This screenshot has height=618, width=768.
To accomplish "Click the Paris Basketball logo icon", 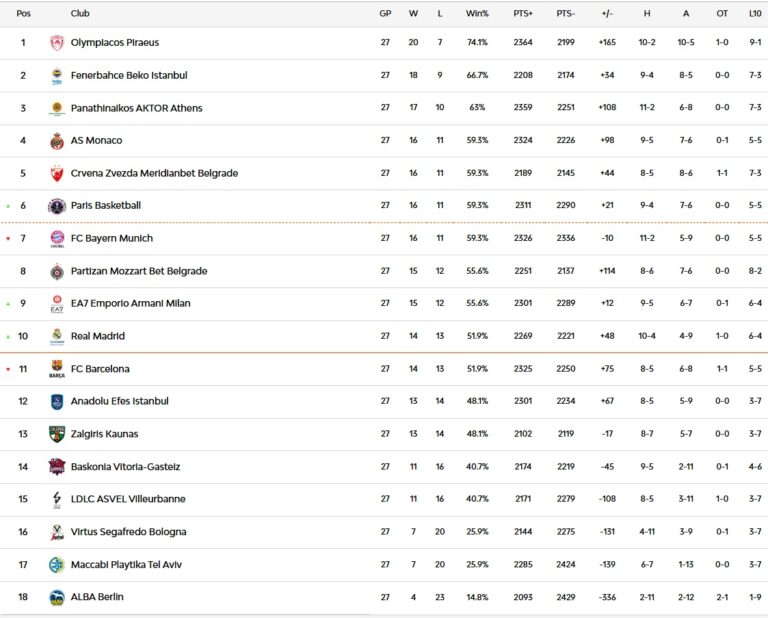I will (x=57, y=206).
